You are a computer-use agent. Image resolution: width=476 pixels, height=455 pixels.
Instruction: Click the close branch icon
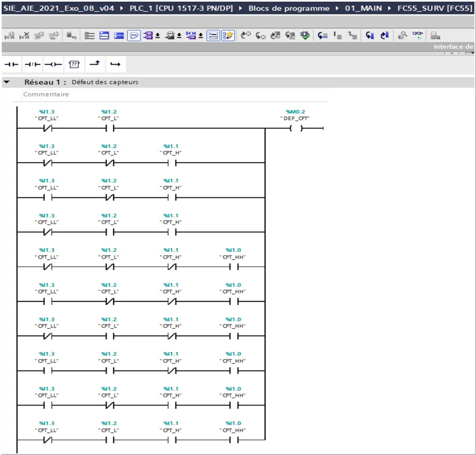[x=115, y=64]
